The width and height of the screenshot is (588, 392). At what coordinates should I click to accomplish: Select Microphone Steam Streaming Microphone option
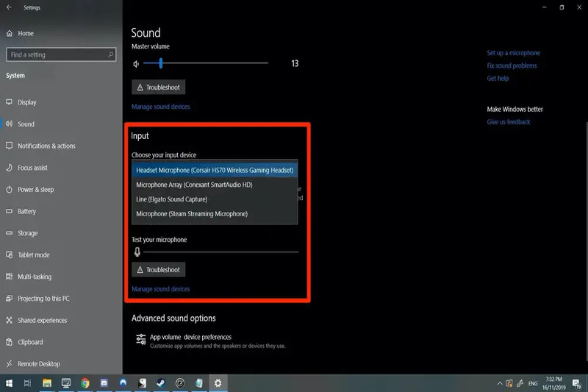tap(215, 214)
